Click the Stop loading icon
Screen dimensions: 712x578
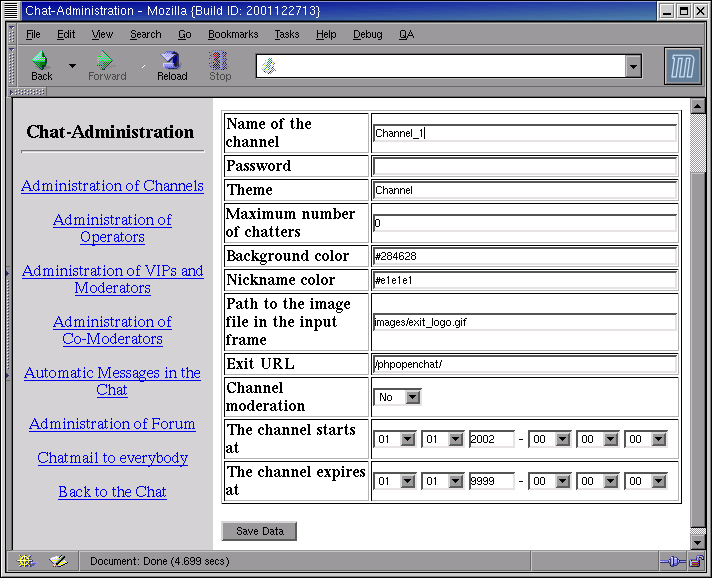click(x=220, y=62)
